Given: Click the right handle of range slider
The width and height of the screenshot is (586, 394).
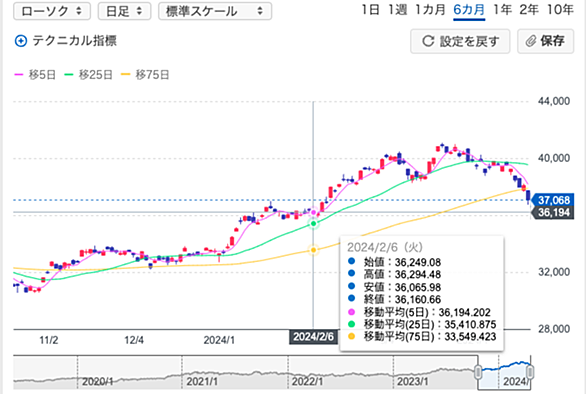Looking at the screenshot, I should 530,372.
